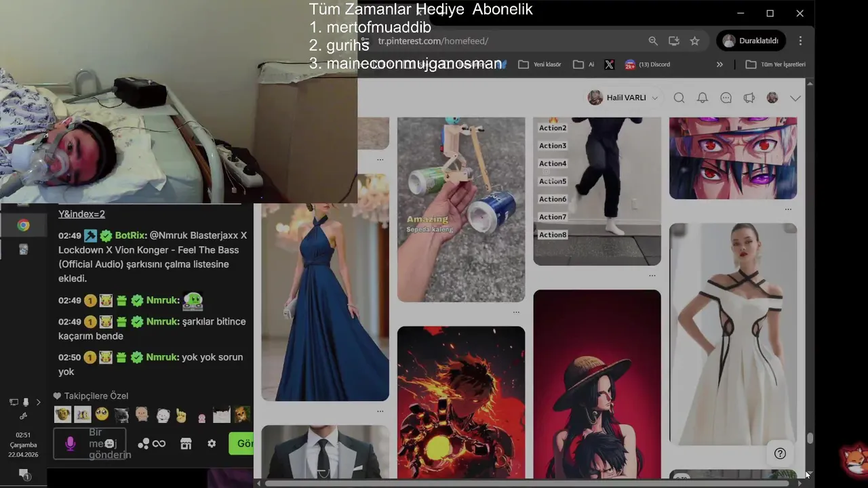Open the Y&index=2 link in chat
Screen dimensions: 868x488
coord(81,213)
